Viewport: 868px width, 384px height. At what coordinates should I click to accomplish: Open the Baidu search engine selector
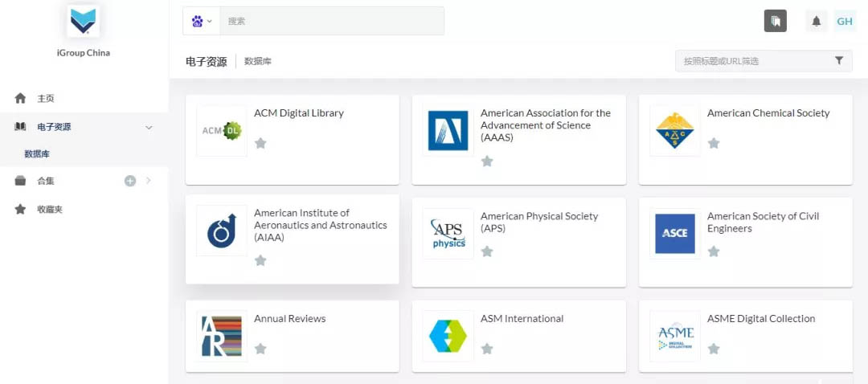[x=202, y=21]
